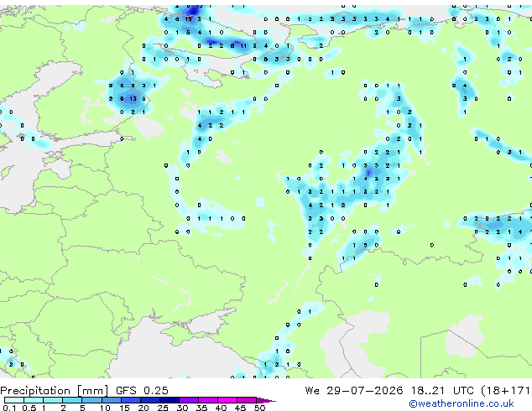This screenshot has width=532, height=411.
Task: Click the 'Precipitation [mm]' title text
Action: pos(55,391)
